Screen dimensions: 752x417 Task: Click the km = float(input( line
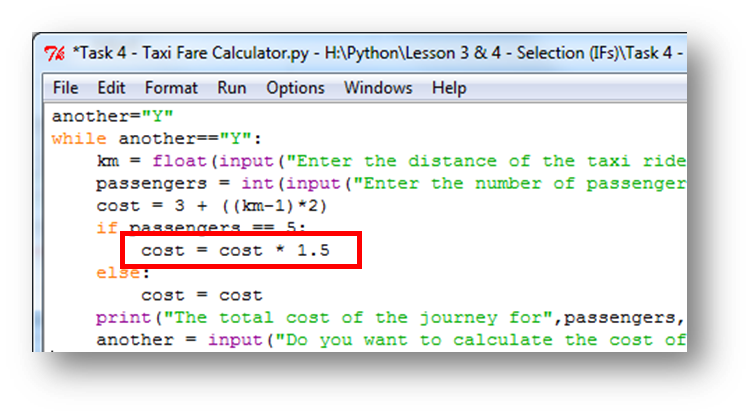(391, 161)
